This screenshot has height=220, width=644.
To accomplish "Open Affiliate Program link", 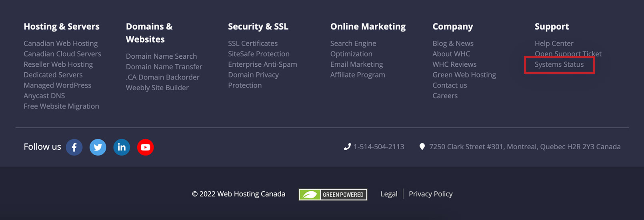I will (358, 75).
